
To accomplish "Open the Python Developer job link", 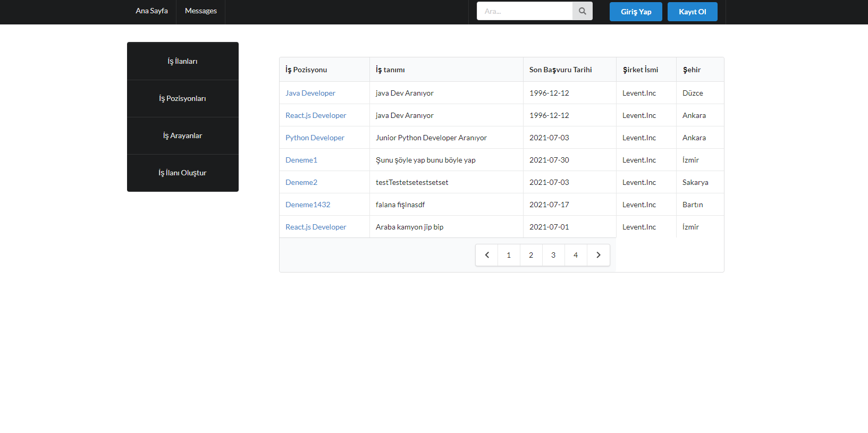I will [315, 138].
